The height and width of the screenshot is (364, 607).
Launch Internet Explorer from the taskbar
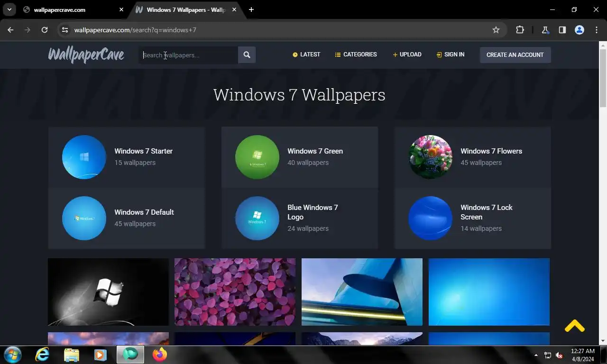(42, 355)
